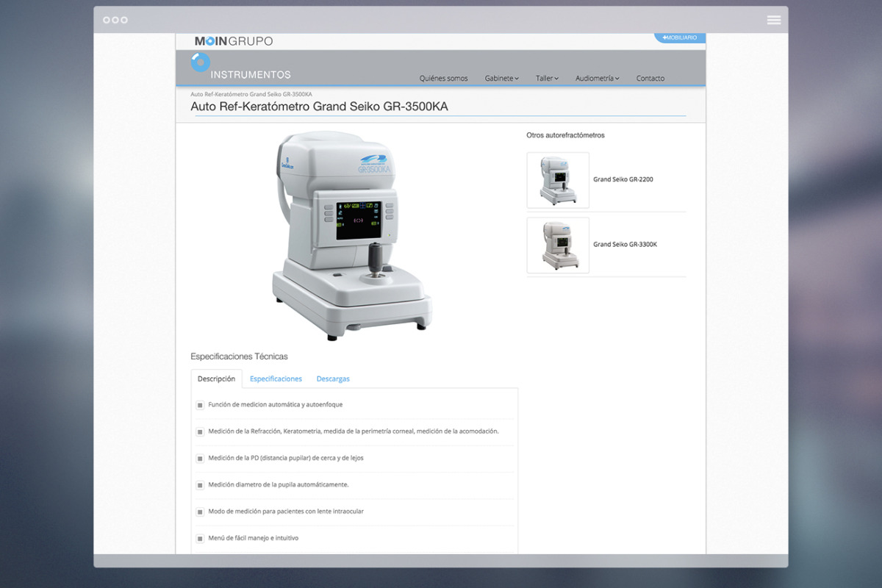This screenshot has width=882, height=588.
Task: Click the breadcrumb Auto Ref-Keratómetro Grand Seiko GR-3500KA
Action: coord(251,94)
